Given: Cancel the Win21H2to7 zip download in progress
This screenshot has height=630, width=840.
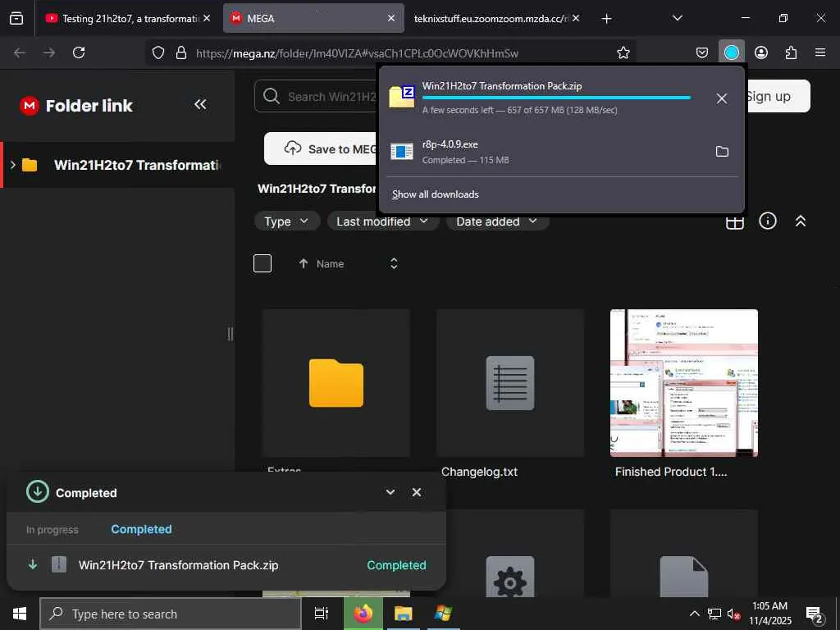Looking at the screenshot, I should pos(722,98).
